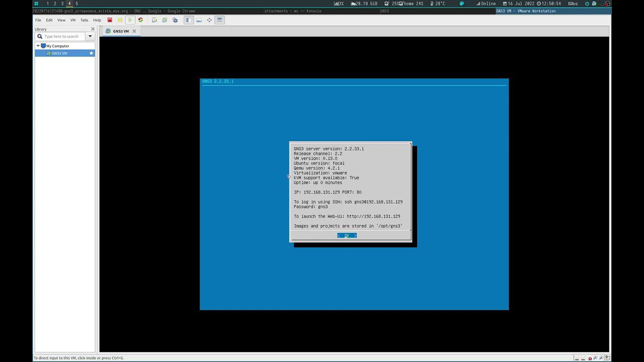Take a snapshot with the toolbar icon

pyautogui.click(x=154, y=20)
